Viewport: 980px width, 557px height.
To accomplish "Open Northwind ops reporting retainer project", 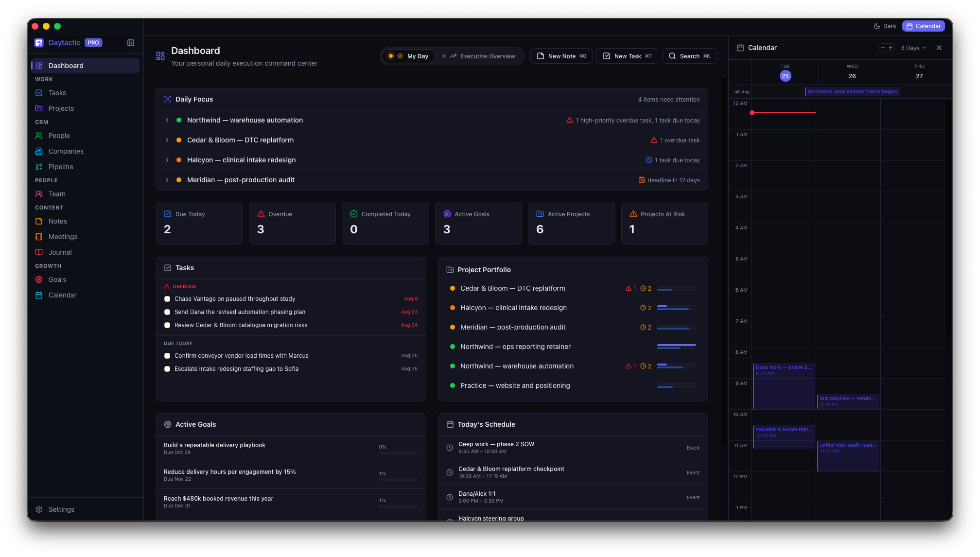I will (x=573, y=347).
